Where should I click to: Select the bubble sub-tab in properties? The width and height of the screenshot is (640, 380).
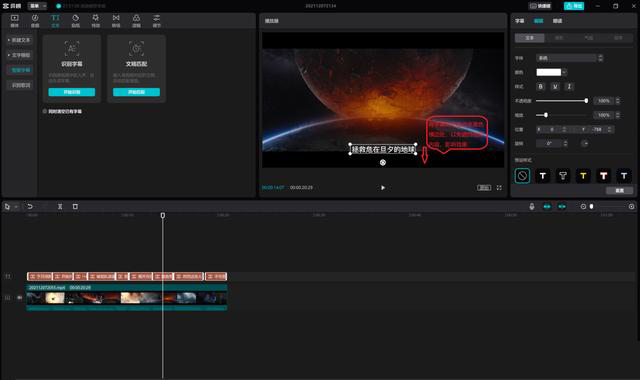tap(589, 38)
